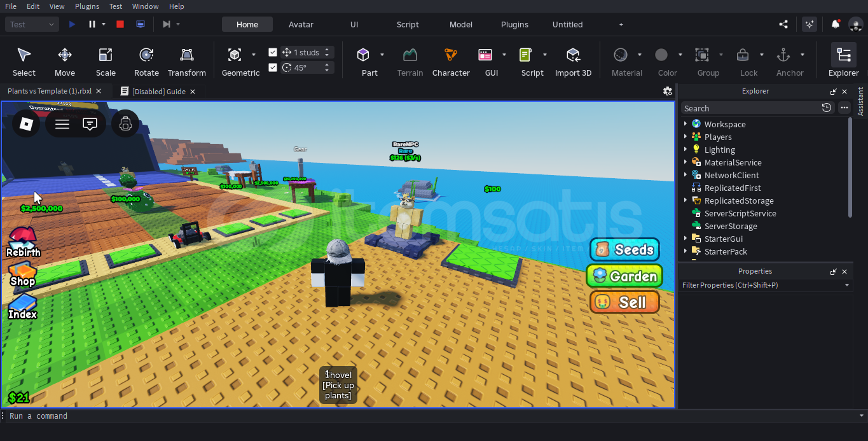Click the in-game Seeds button
This screenshot has height=441, width=868.
[x=624, y=249]
